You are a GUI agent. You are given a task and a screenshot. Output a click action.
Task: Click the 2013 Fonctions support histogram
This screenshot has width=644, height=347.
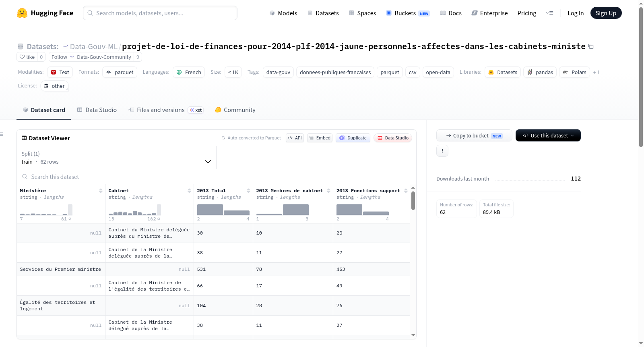pos(363,210)
